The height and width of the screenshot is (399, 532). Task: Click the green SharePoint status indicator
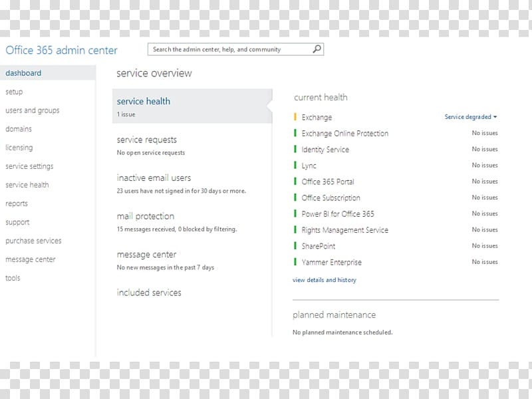(295, 245)
